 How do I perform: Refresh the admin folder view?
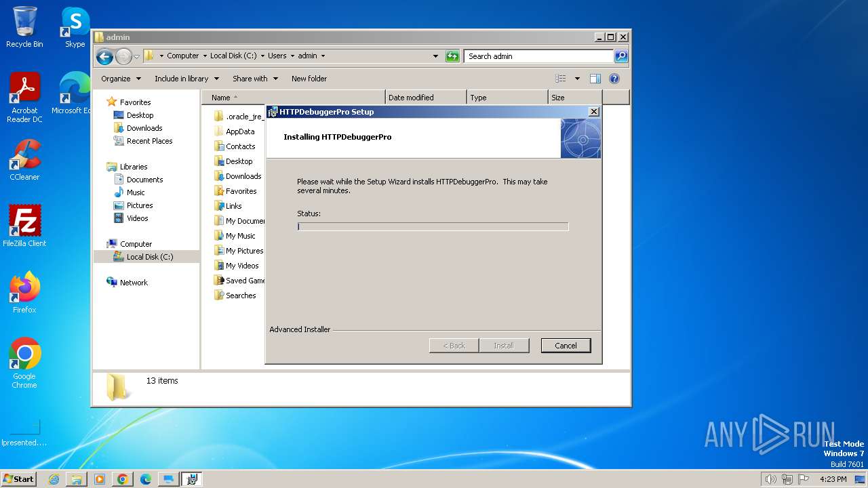click(x=452, y=56)
